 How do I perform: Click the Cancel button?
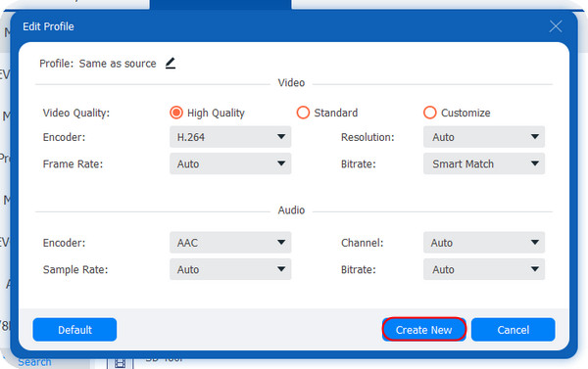(x=513, y=330)
